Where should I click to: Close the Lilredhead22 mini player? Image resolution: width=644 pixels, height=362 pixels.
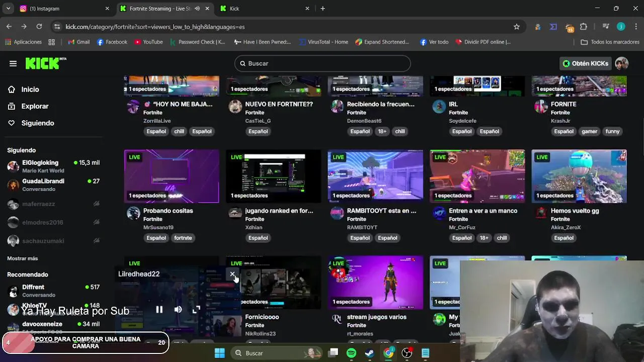click(232, 274)
